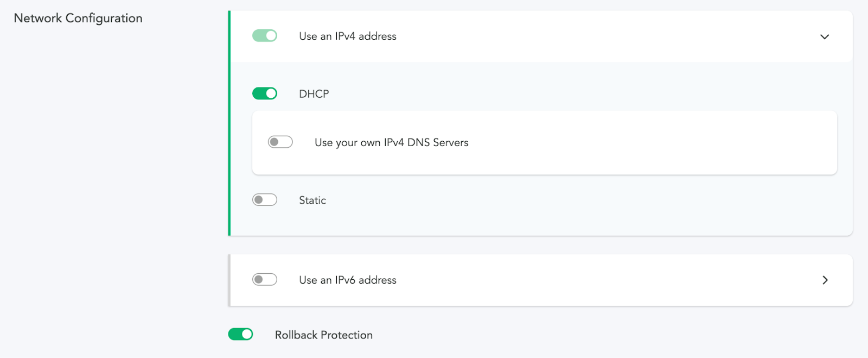Turn on the Use an IPv6 address switch

265,280
